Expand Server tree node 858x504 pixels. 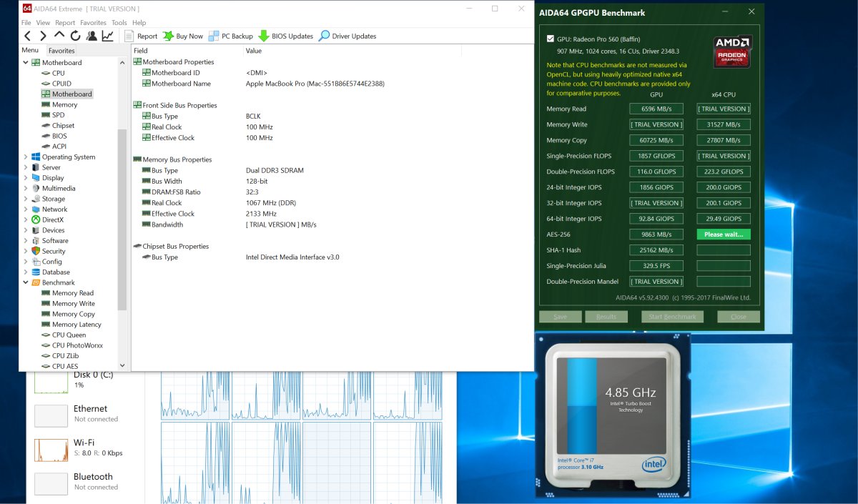click(x=26, y=167)
